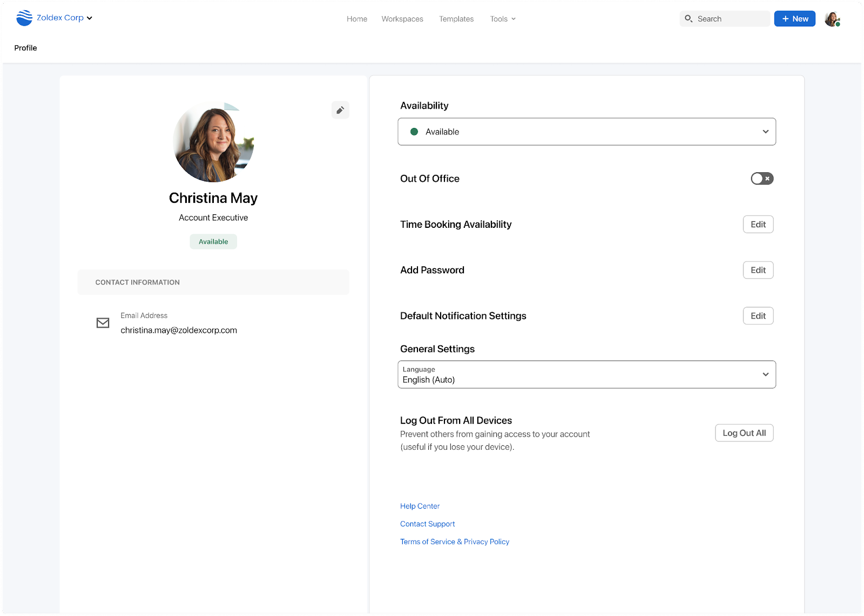Click the Zoldex Corp logo icon

pos(23,17)
